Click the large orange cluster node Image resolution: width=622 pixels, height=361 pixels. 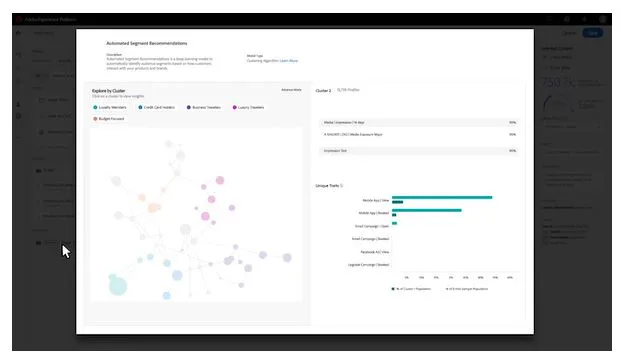pyautogui.click(x=154, y=207)
